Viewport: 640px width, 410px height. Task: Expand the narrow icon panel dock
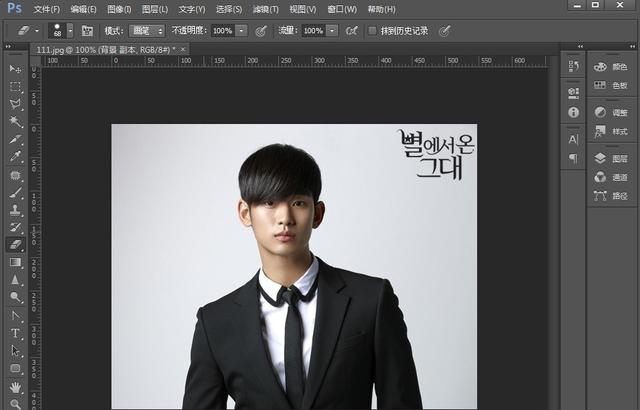[x=580, y=47]
